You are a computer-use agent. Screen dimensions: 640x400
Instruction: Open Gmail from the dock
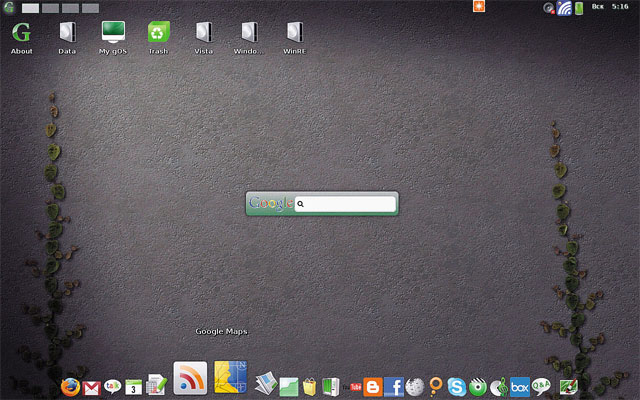[x=91, y=388]
